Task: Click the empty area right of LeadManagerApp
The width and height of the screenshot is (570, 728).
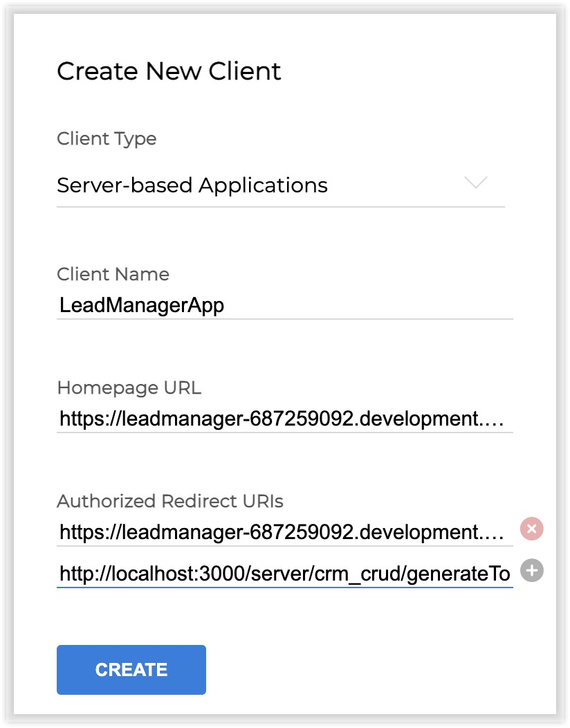Action: [374, 305]
